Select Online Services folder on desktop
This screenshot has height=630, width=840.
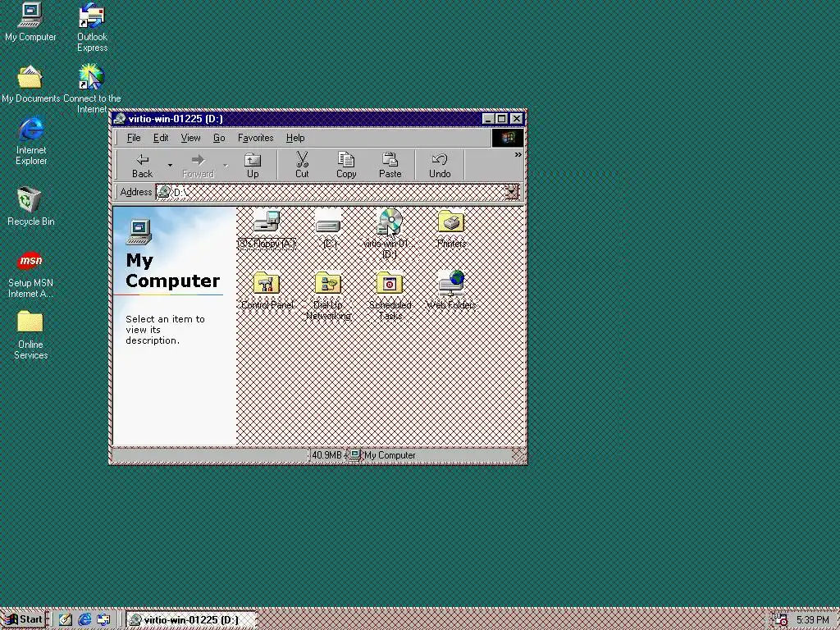point(30,335)
